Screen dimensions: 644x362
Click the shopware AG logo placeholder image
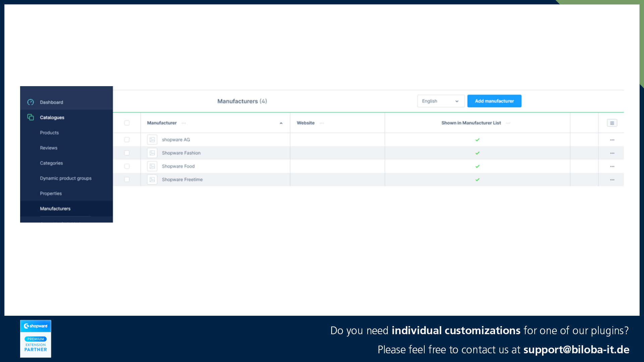pyautogui.click(x=152, y=140)
